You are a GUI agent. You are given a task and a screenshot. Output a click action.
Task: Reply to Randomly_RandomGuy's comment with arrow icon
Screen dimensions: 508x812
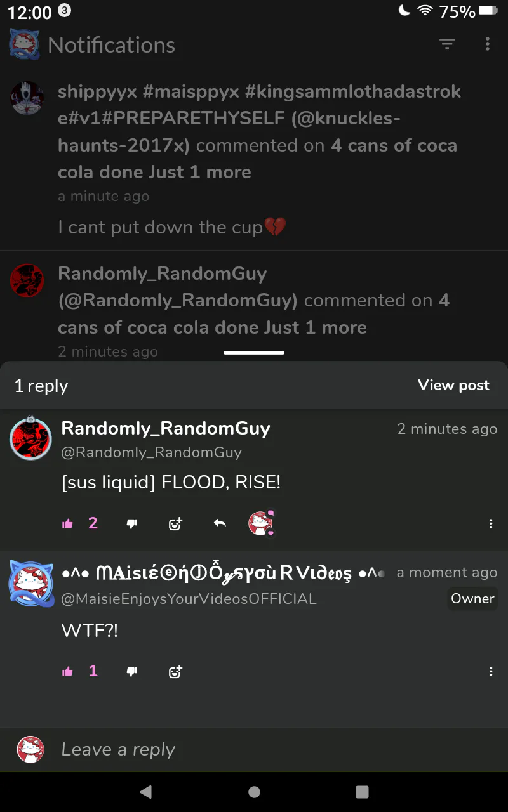point(220,524)
